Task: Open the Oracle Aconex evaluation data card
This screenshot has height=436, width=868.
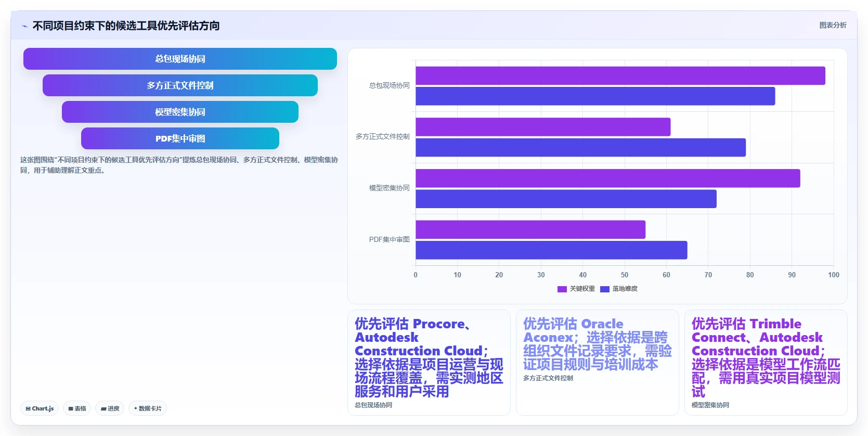Action: coord(598,363)
